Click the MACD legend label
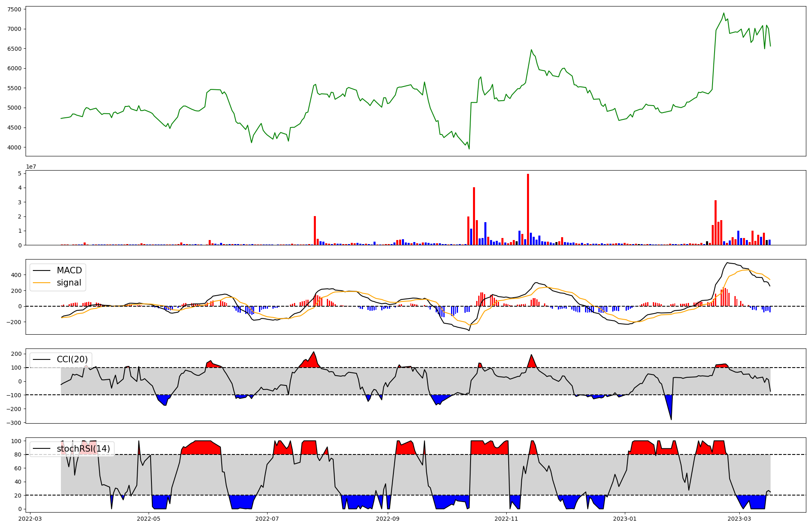 coord(69,270)
